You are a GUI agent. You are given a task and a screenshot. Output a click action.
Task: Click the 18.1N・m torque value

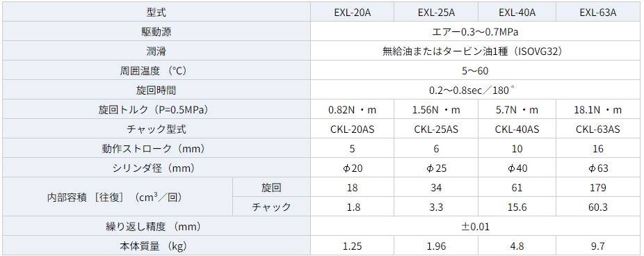598,110
